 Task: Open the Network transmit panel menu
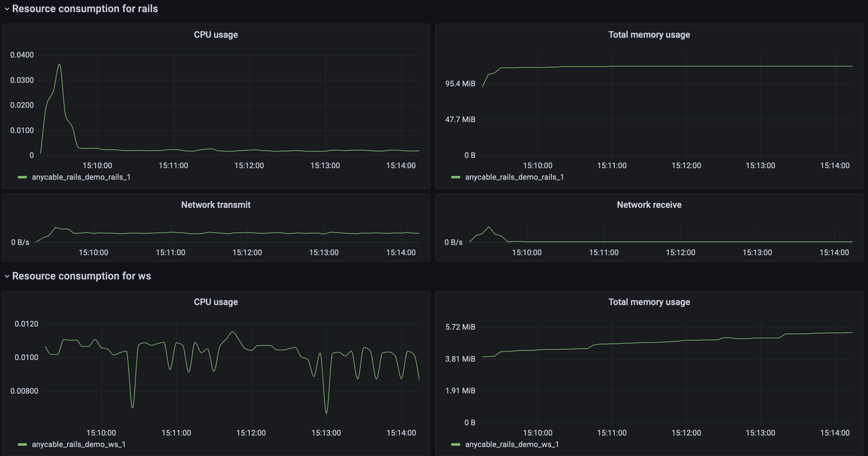pyautogui.click(x=215, y=205)
